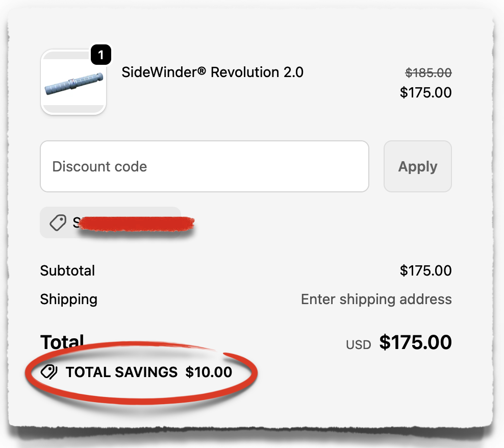The width and height of the screenshot is (504, 448).
Task: Click the USD currency label
Action: pos(358,344)
